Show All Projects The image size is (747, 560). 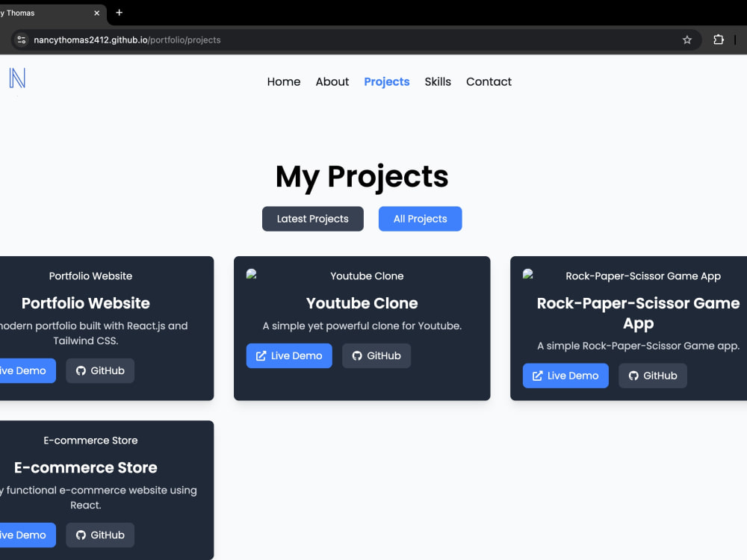420,219
